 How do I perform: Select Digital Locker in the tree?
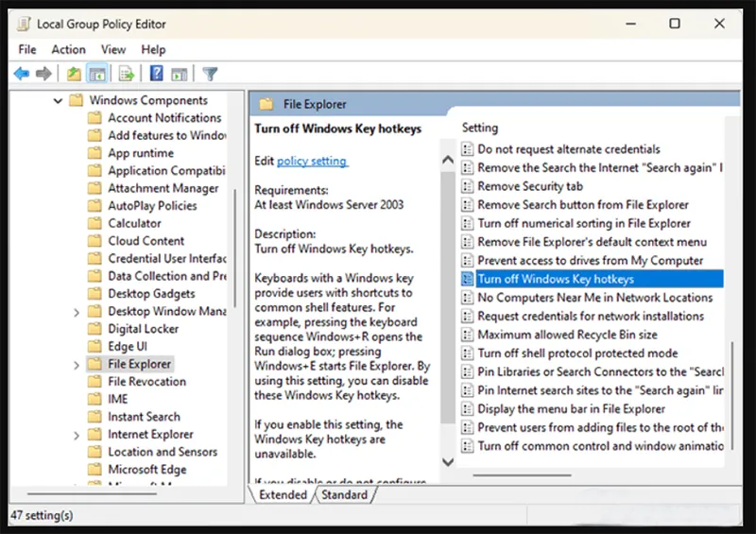[144, 329]
